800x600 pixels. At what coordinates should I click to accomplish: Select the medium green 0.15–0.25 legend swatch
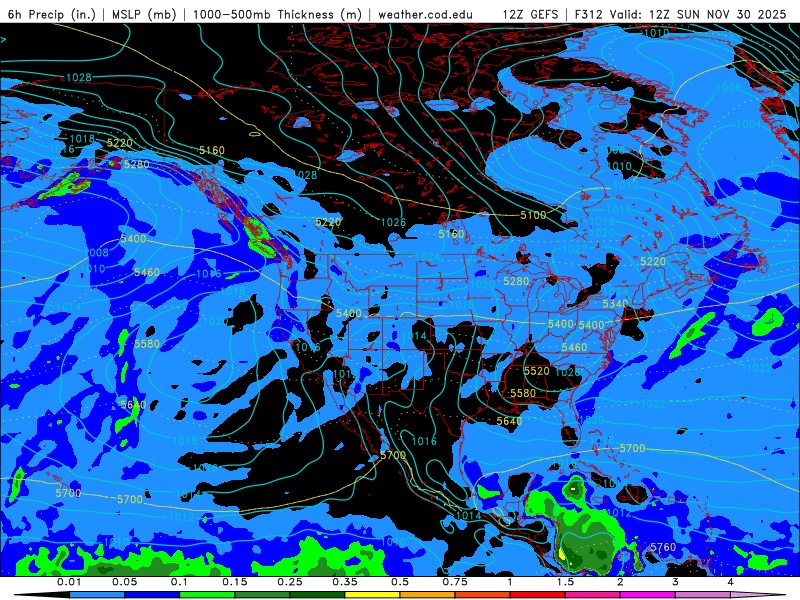point(262,595)
